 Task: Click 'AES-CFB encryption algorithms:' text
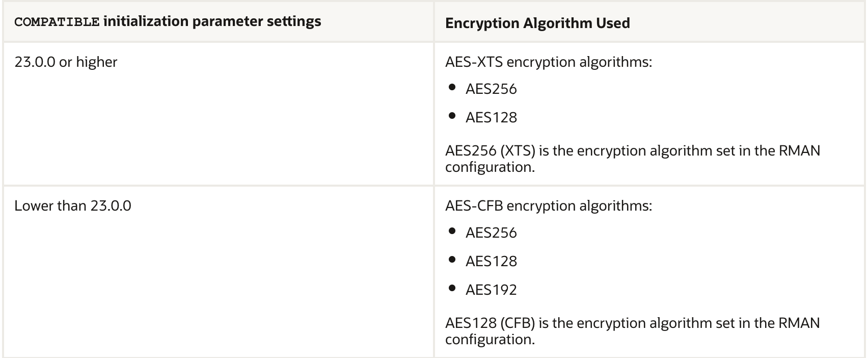coord(549,206)
